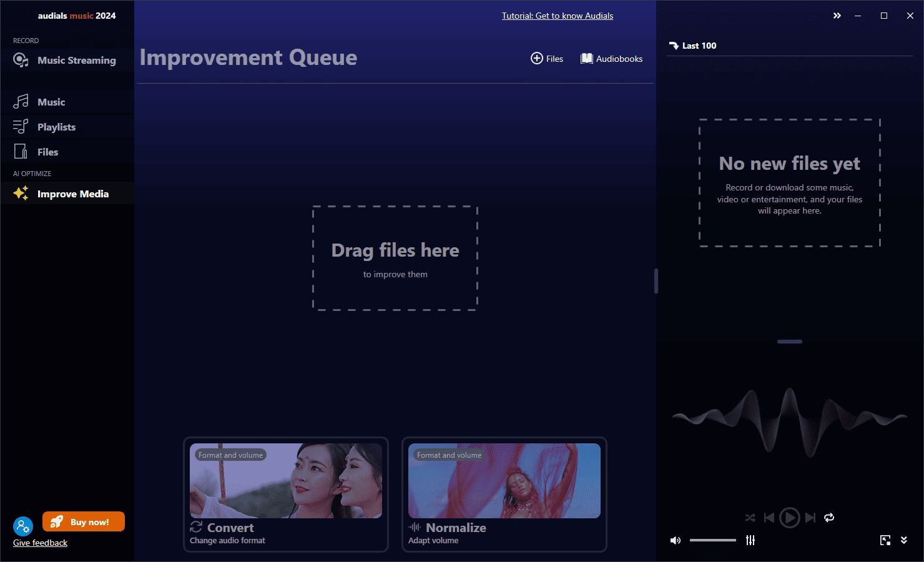Mute audio using the speaker icon
924x562 pixels.
coord(675,540)
